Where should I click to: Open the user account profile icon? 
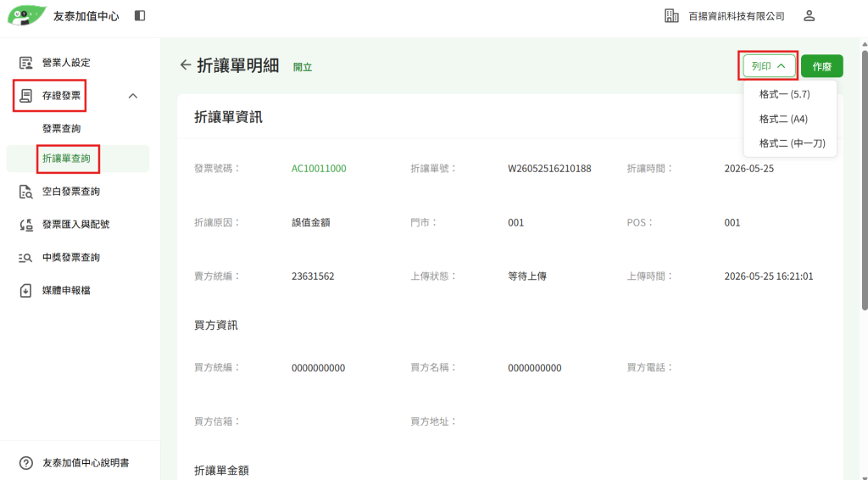click(x=809, y=16)
